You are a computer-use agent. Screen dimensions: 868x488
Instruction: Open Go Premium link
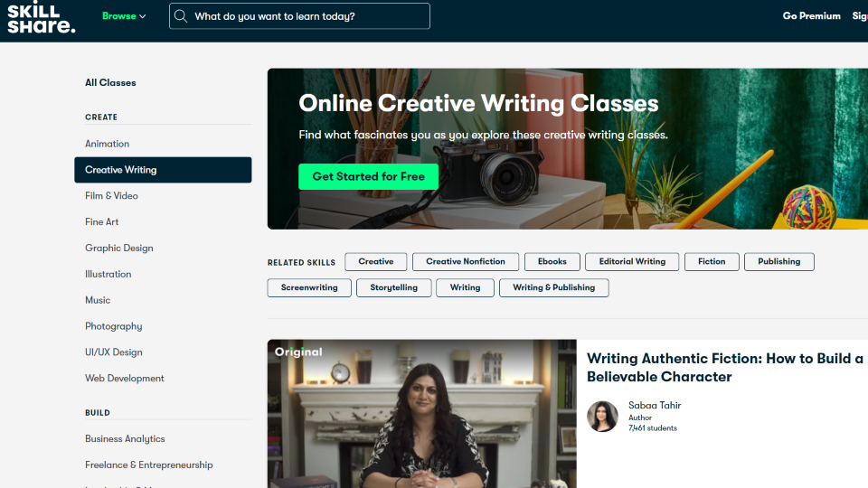pos(812,16)
